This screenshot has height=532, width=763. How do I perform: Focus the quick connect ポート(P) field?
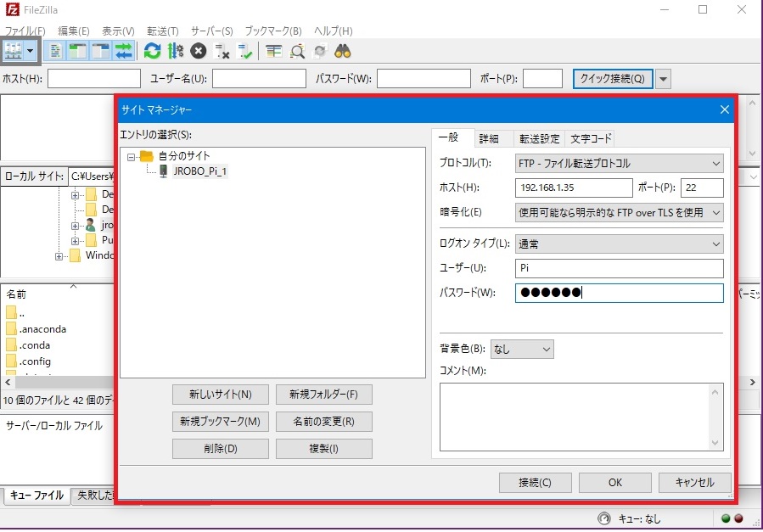pyautogui.click(x=542, y=78)
